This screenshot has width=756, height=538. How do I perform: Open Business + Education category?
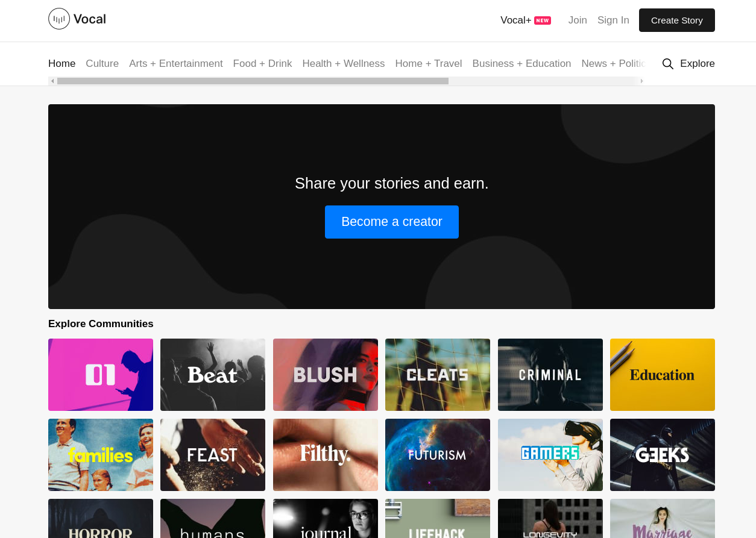(x=521, y=64)
